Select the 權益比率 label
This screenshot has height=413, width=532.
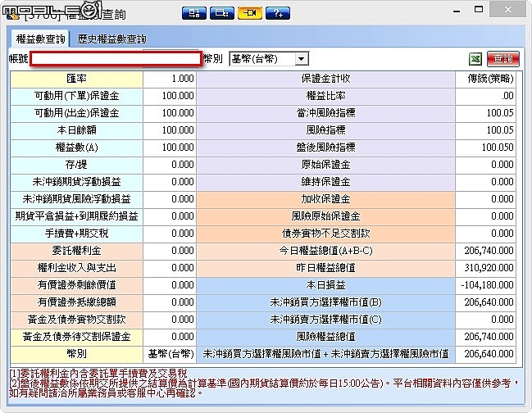coord(325,96)
